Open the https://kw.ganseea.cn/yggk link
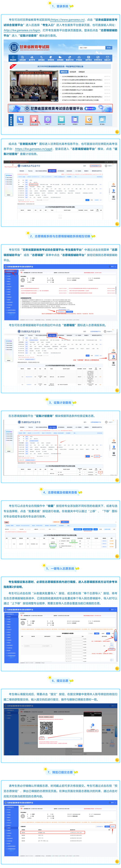This screenshot has width=121, height=868. pos(34,149)
